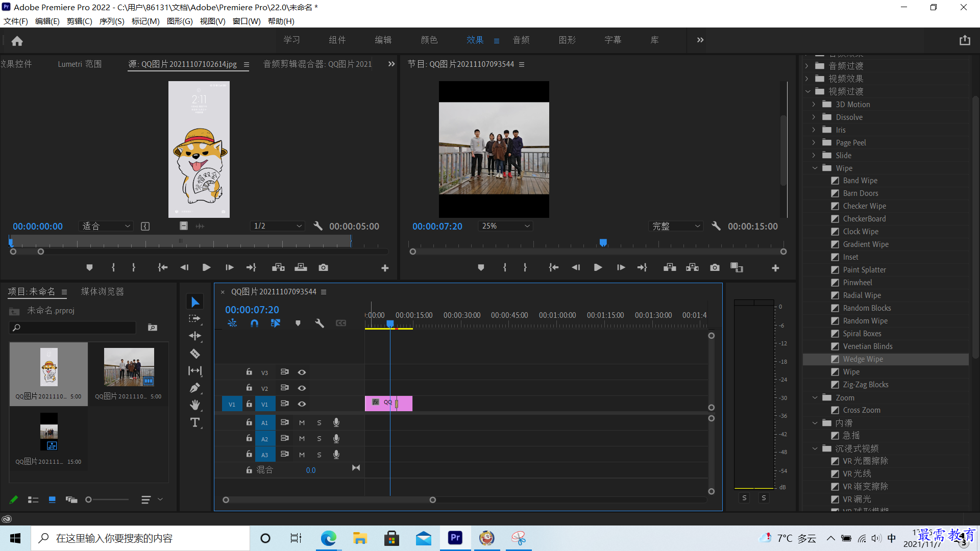Switch to the 编辑 workspace
980x551 pixels.
tap(383, 40)
